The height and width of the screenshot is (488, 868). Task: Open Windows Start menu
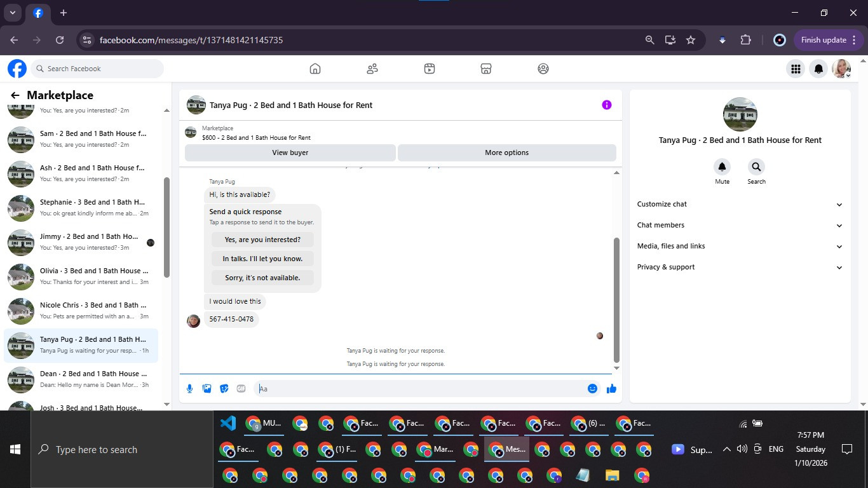(15, 449)
